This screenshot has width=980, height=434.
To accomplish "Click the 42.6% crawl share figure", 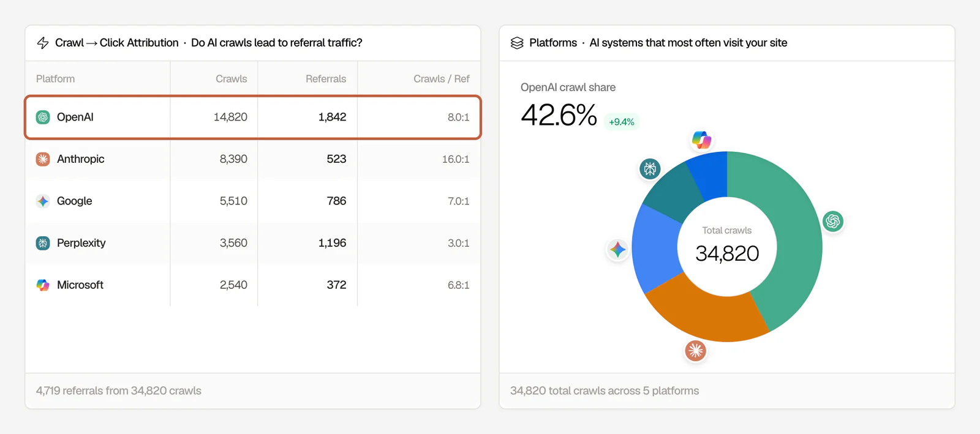I will 559,115.
